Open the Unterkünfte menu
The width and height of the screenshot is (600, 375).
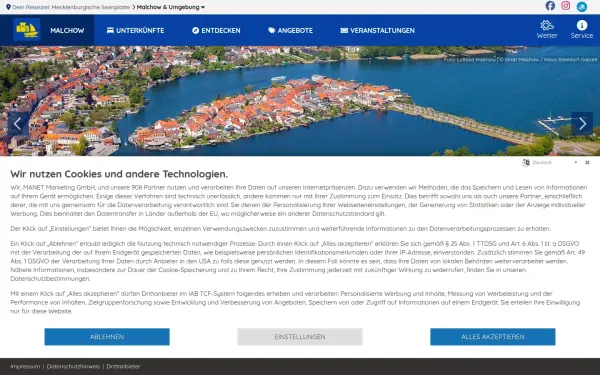[x=135, y=30]
